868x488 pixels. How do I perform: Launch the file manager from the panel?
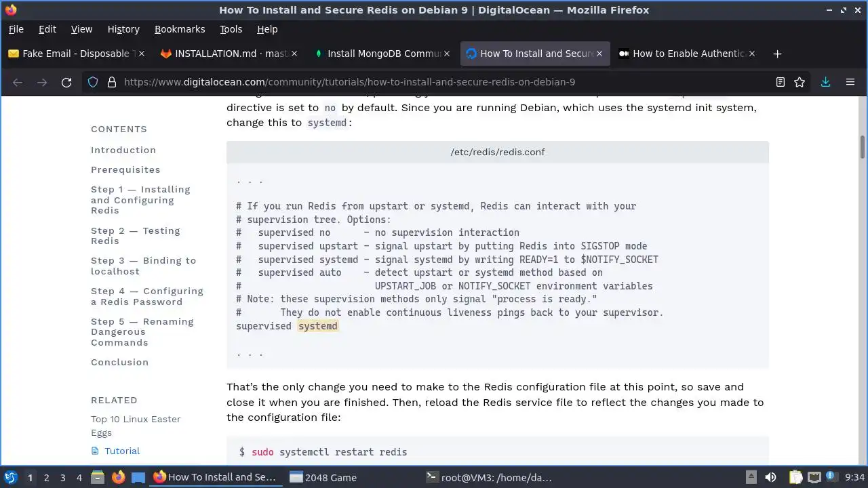tap(98, 477)
